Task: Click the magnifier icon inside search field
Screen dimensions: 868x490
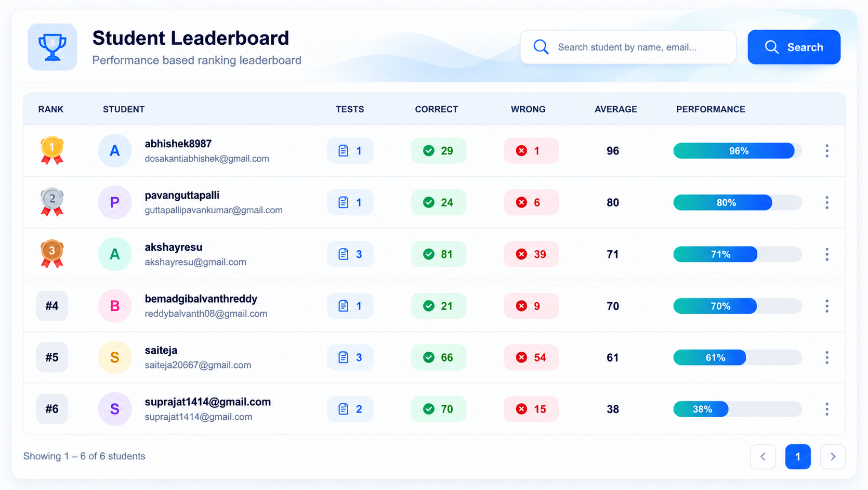Action: 541,47
